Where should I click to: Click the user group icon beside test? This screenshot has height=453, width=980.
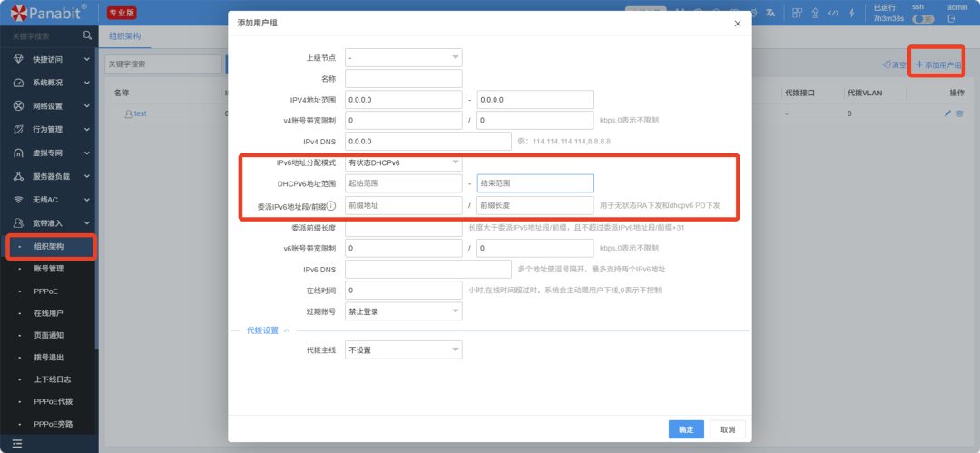pyautogui.click(x=129, y=113)
